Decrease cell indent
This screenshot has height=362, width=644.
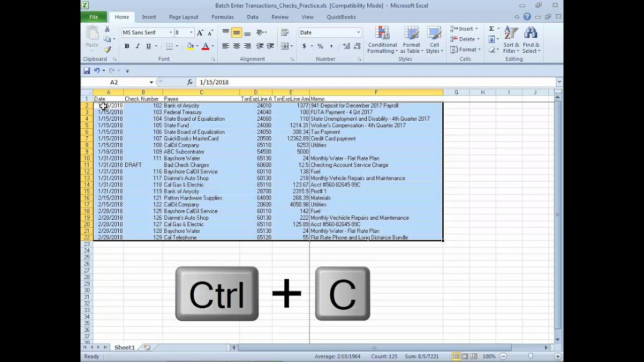[260, 46]
